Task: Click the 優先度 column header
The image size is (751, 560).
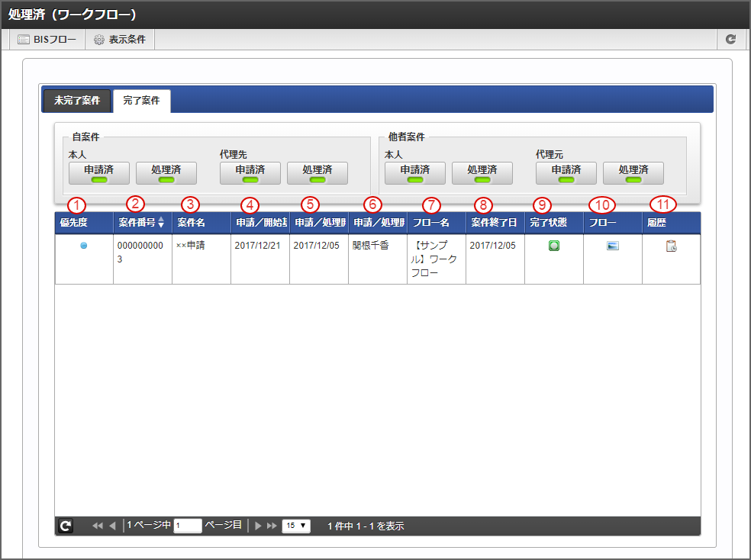Action: tap(84, 223)
